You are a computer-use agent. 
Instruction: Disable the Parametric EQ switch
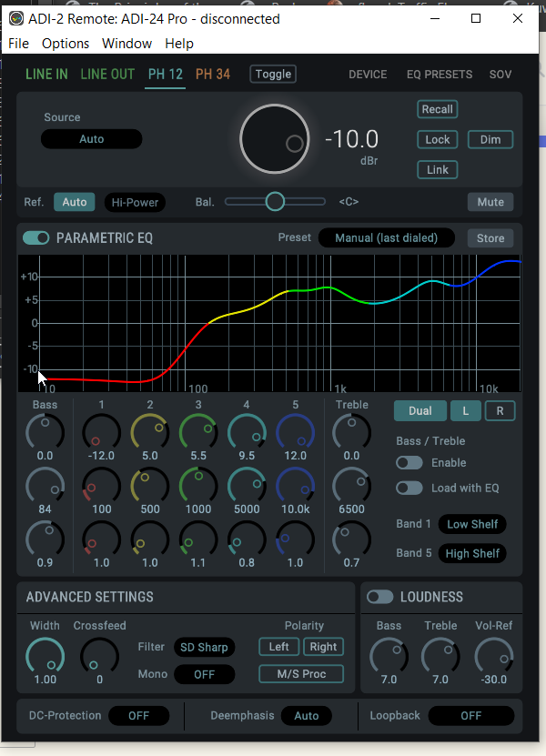36,237
